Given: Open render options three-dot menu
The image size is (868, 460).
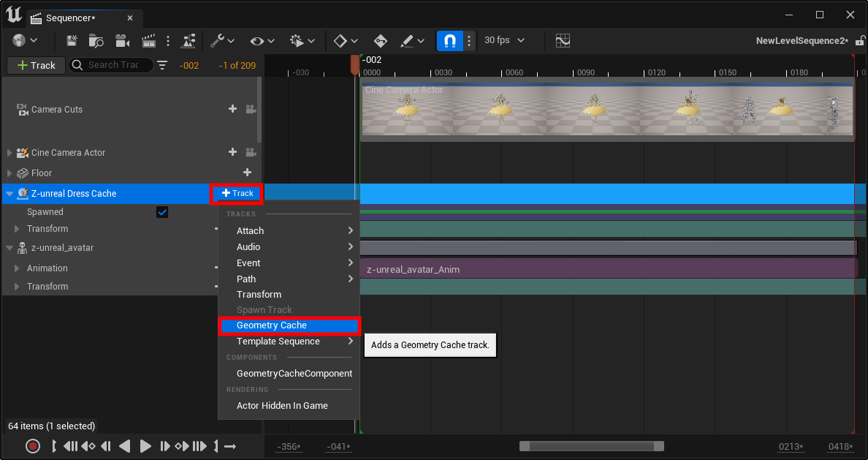Looking at the screenshot, I should click(x=168, y=40).
